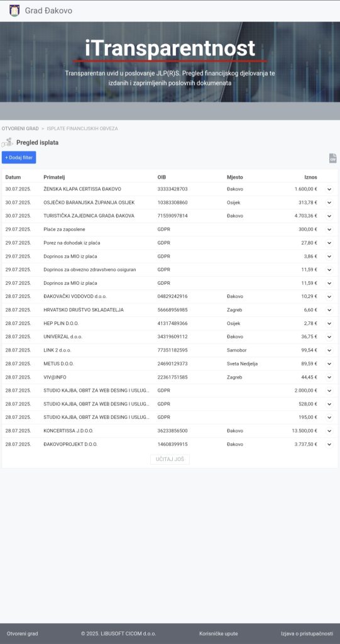Export payments using the CSV file icon

[x=332, y=158]
